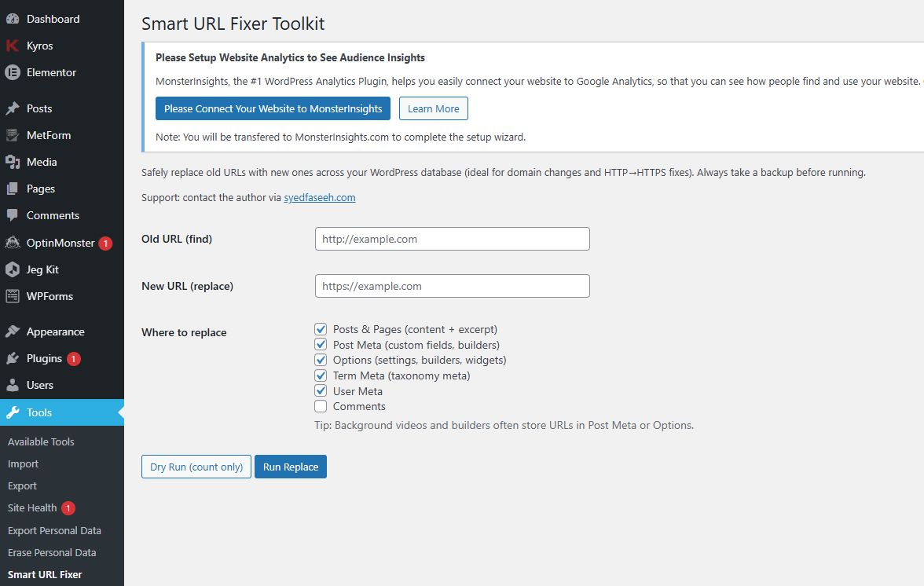Click the Media icon in sidebar
This screenshot has height=586, width=924.
pos(13,162)
